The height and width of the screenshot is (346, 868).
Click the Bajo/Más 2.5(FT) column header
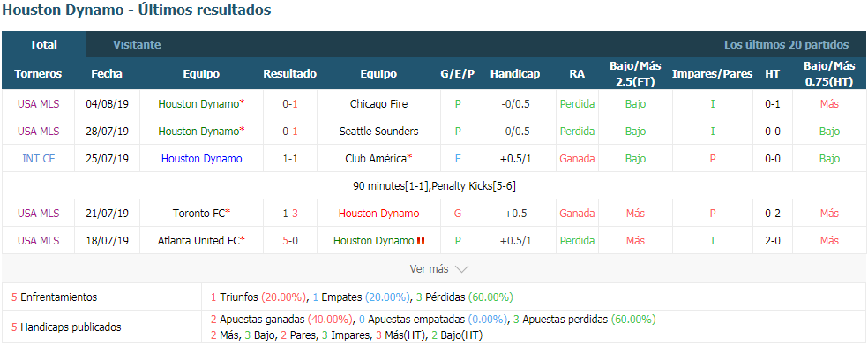point(635,74)
